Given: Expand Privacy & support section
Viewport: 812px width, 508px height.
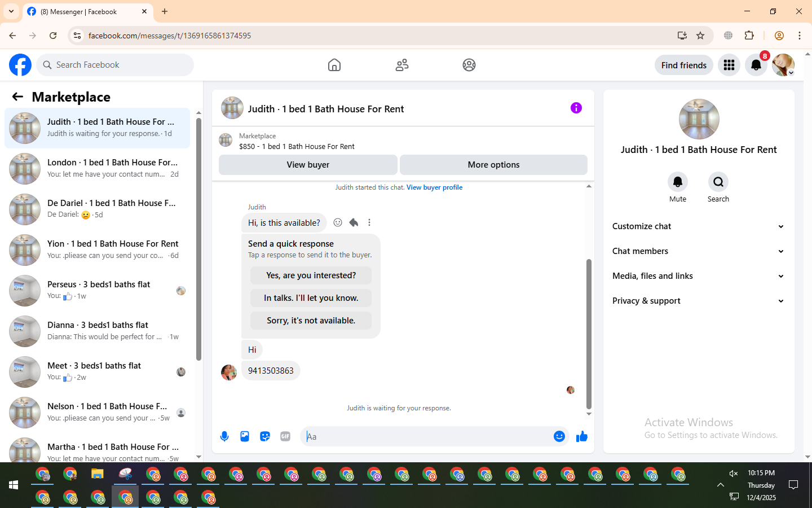Looking at the screenshot, I should pos(699,301).
